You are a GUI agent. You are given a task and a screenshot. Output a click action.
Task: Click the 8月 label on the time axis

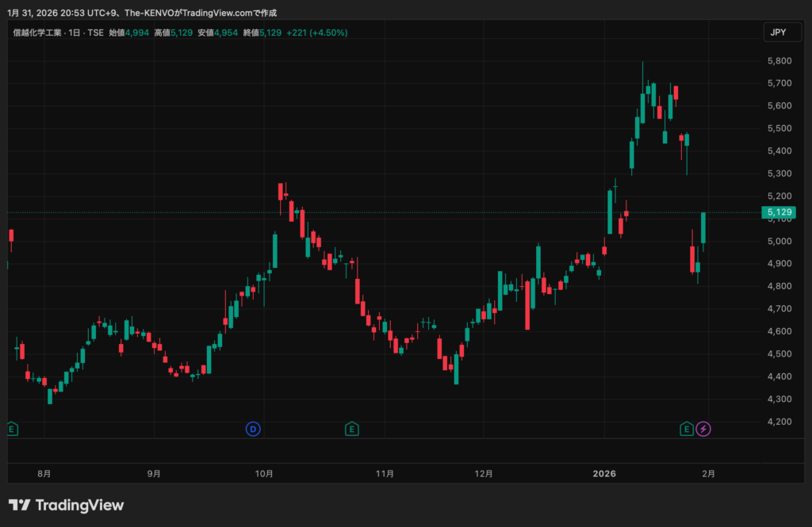point(45,474)
